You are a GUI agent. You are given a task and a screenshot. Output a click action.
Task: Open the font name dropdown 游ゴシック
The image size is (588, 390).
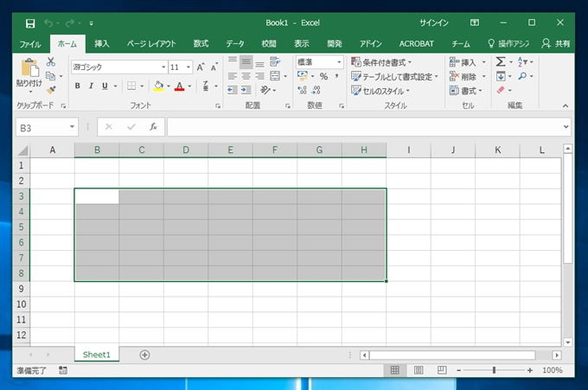[163, 67]
